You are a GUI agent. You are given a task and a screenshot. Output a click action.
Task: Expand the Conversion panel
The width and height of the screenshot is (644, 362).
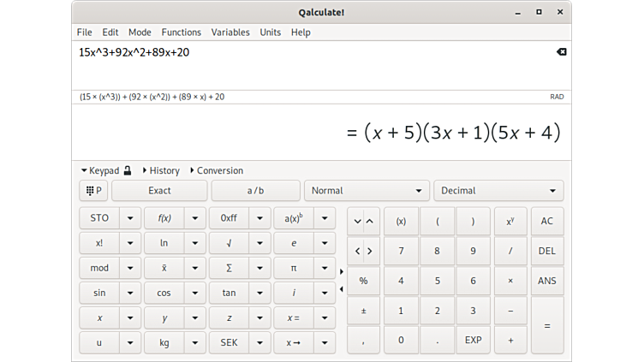click(x=216, y=170)
